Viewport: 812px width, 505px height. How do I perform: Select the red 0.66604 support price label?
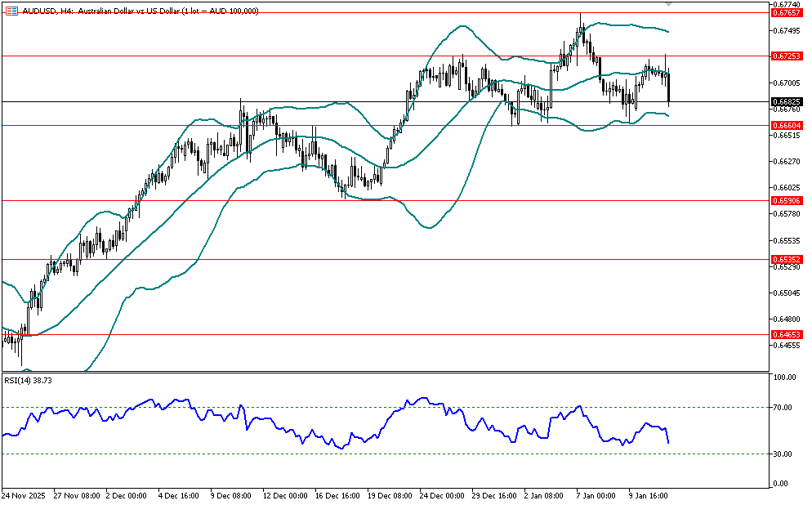click(x=785, y=125)
